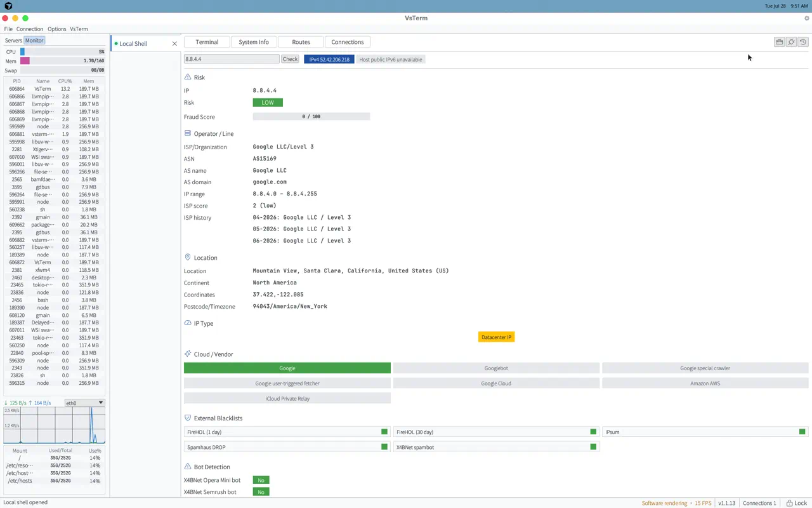The width and height of the screenshot is (812, 508).
Task: Click the FireHOL (1 day) green status square
Action: (384, 432)
